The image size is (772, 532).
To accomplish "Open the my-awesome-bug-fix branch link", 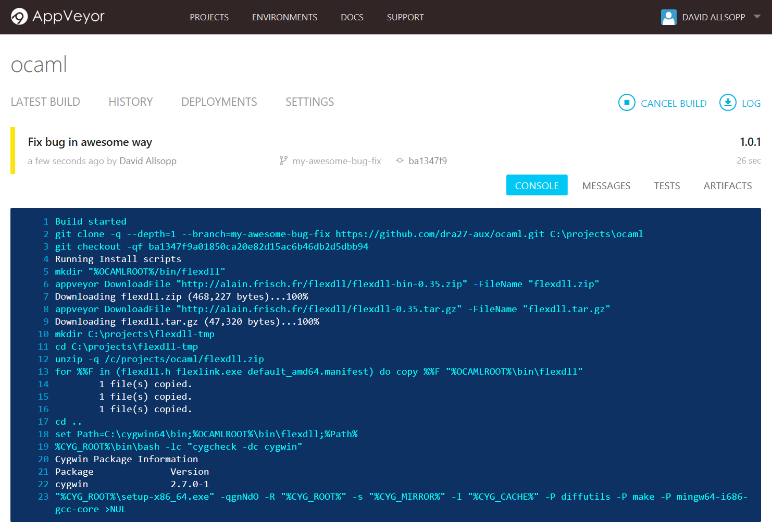I will [337, 161].
